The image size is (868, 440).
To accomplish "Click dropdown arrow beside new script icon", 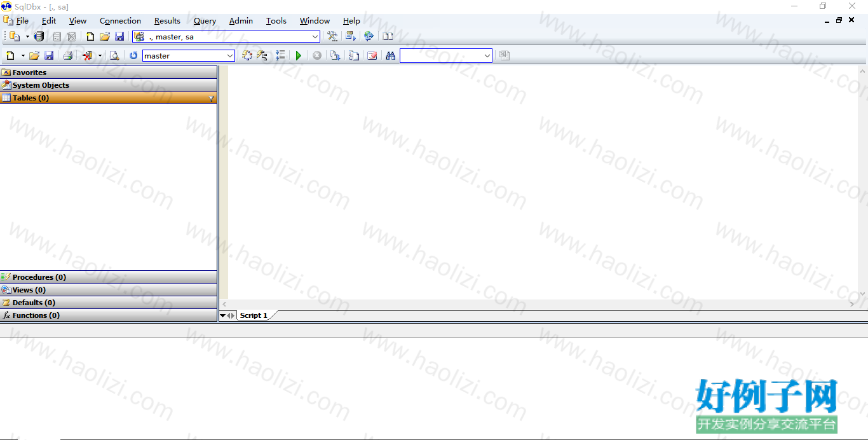I will click(23, 56).
